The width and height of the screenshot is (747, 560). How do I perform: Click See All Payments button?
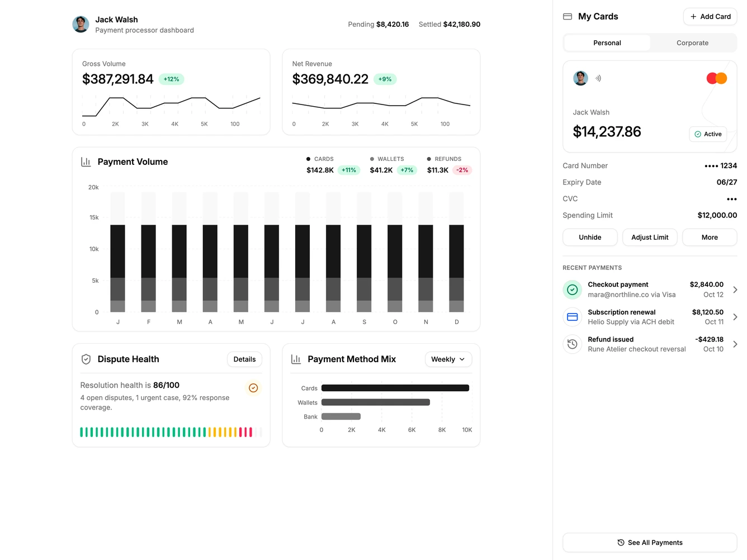click(650, 543)
